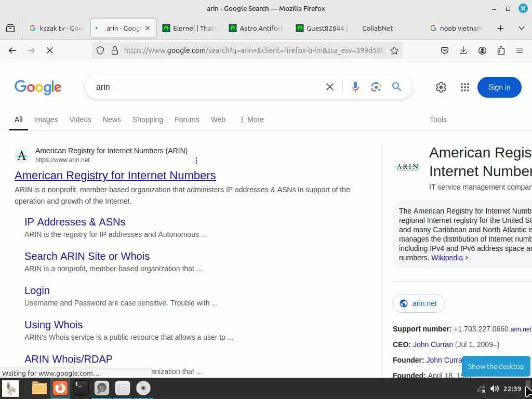
Task: Select the Shopping search filter
Action: pos(148,119)
